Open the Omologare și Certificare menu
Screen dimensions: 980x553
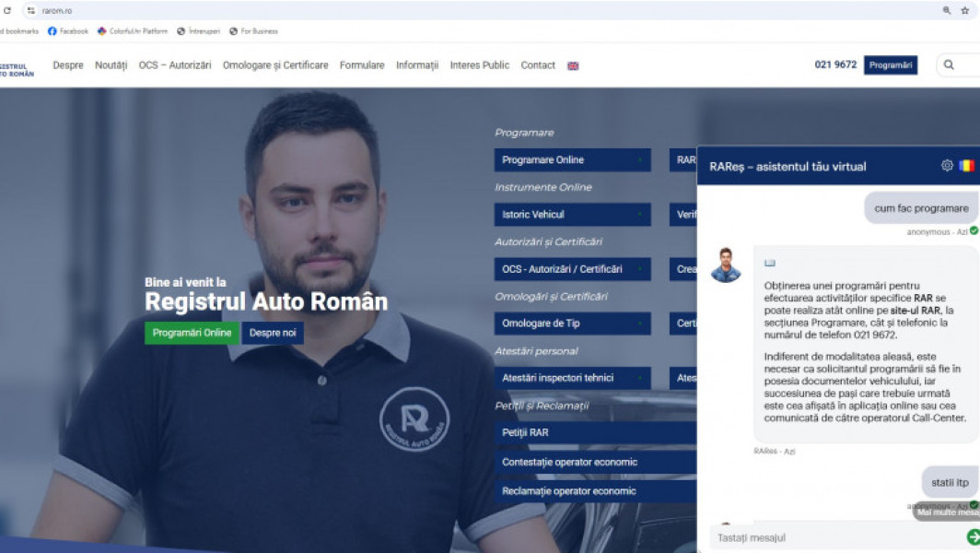tap(275, 65)
